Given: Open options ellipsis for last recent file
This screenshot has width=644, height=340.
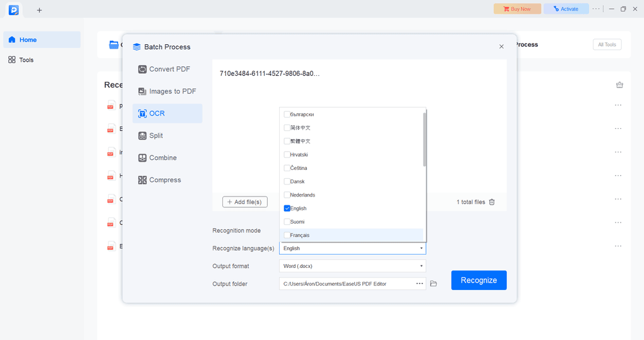Looking at the screenshot, I should 617,246.
